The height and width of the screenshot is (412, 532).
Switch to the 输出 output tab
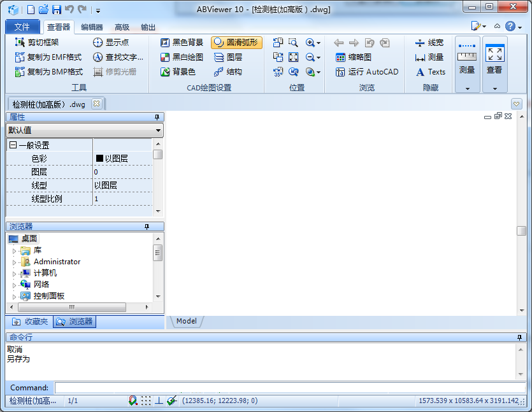pyautogui.click(x=148, y=27)
